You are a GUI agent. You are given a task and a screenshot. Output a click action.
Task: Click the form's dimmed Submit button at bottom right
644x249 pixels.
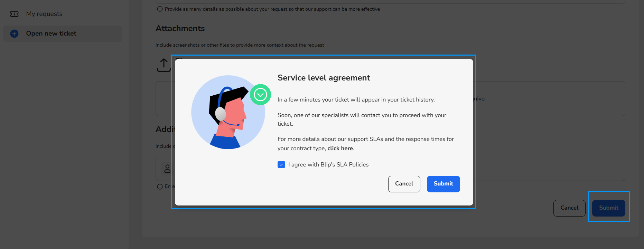(x=608, y=208)
